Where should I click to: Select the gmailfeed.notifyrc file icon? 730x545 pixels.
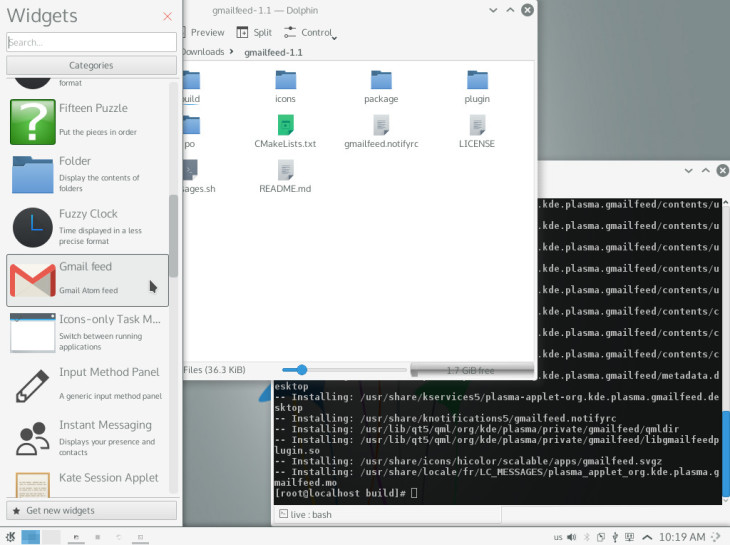381,125
